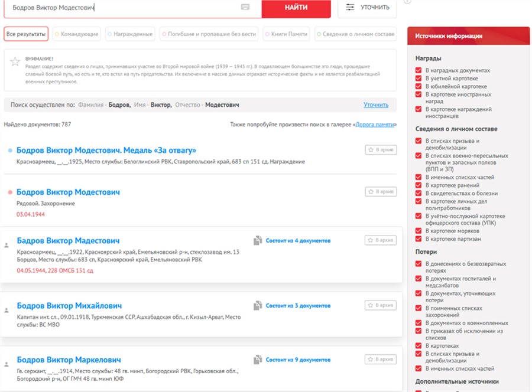The width and height of the screenshot is (532, 392).
Task: Open the Бодров Виктор Михайлович record title
Action: [69, 306]
